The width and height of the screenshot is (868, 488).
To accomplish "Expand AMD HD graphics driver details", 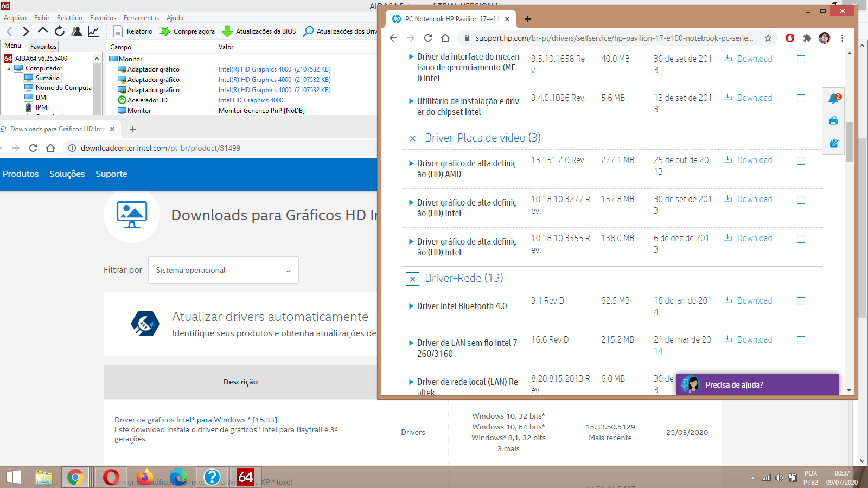I will point(411,163).
